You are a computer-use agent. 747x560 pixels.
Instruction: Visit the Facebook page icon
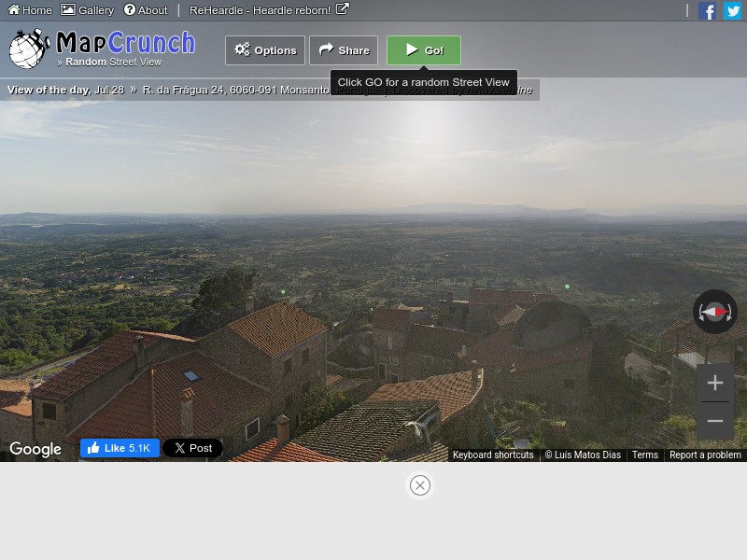click(x=707, y=10)
